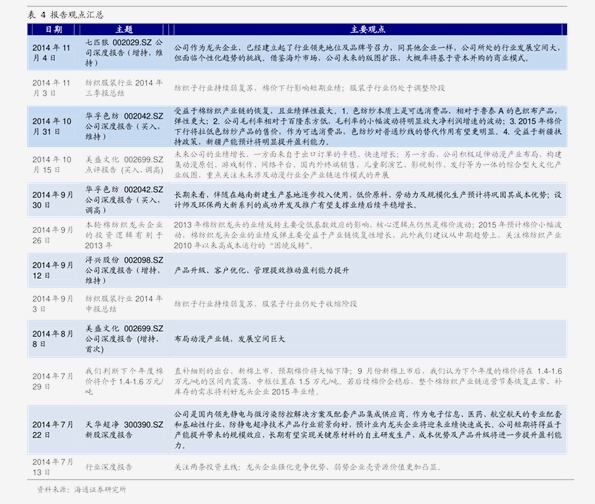Select source note 资料来源：海通证券研究所

[81, 489]
